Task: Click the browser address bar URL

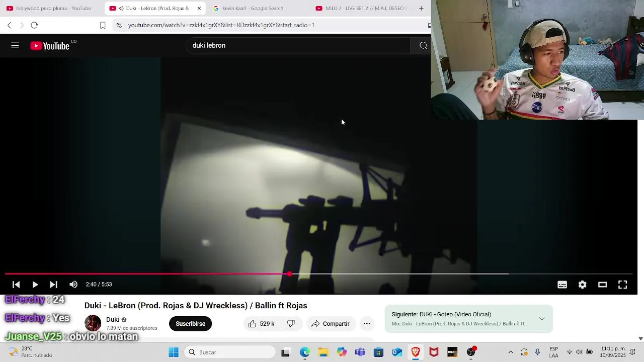Action: click(221, 25)
